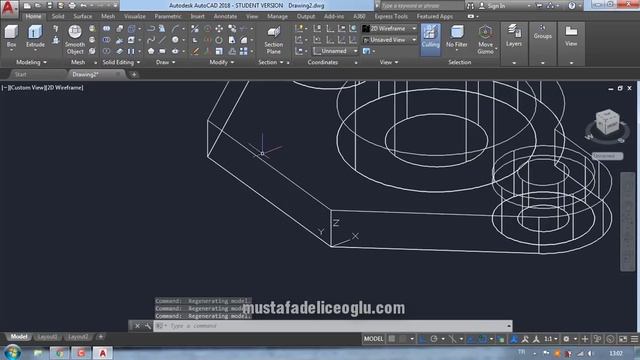
Task: Open the Unnamed UCS dropdown in Coordinates
Action: (x=336, y=51)
